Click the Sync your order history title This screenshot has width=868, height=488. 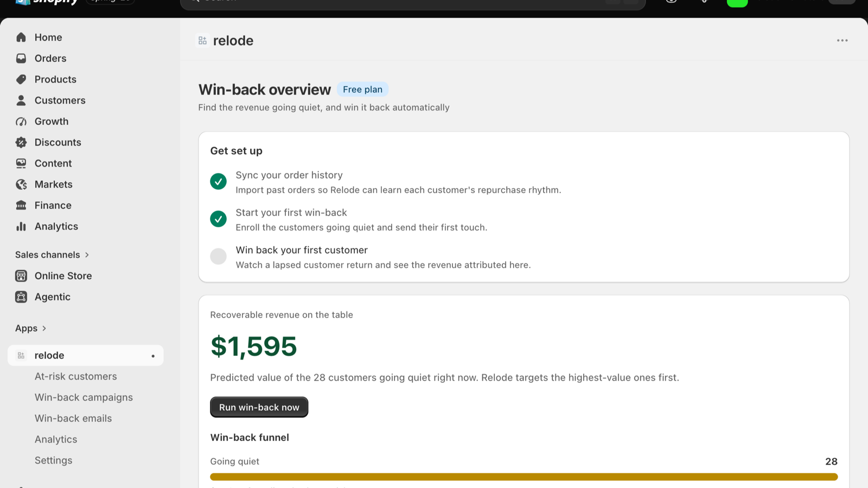289,175
